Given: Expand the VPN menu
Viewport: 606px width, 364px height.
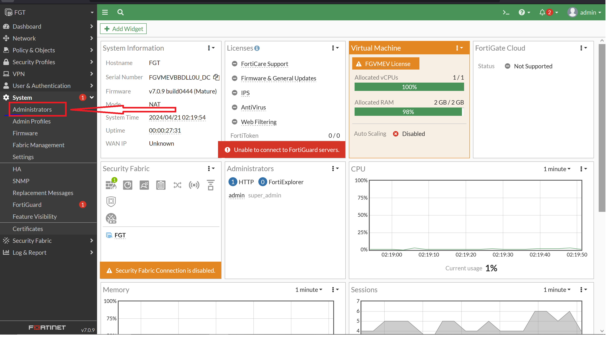Looking at the screenshot, I should 48,74.
